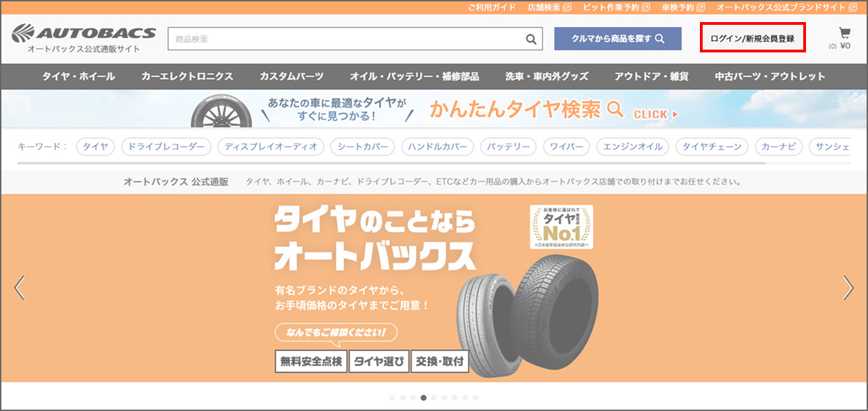
Task: Open 車検予約 link
Action: (x=683, y=8)
